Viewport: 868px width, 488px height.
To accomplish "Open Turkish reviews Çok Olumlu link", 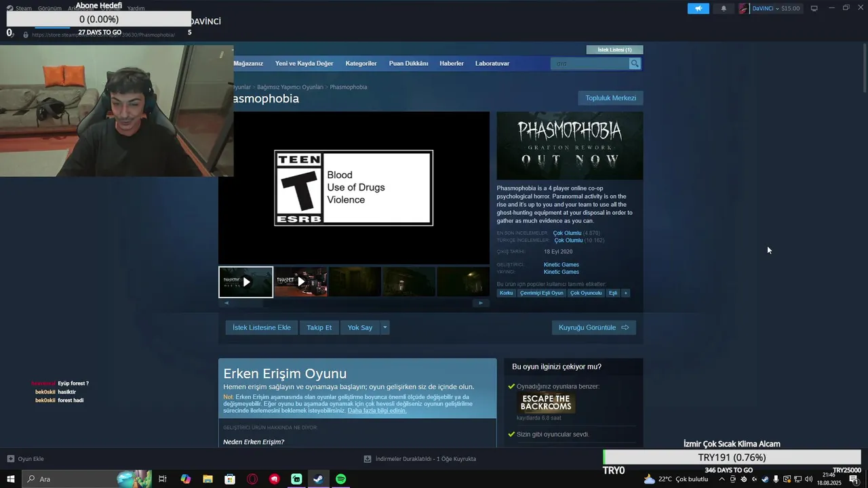I will click(x=568, y=241).
